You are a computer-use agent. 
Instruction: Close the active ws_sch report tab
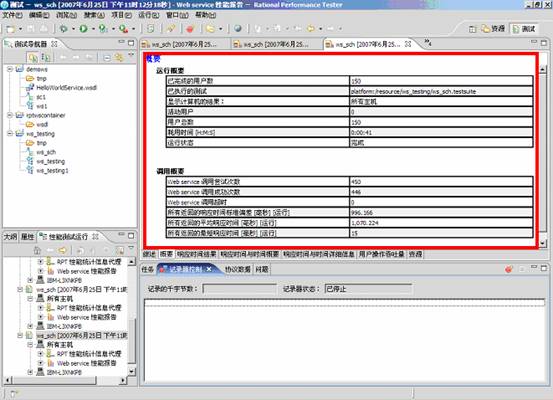[408, 44]
